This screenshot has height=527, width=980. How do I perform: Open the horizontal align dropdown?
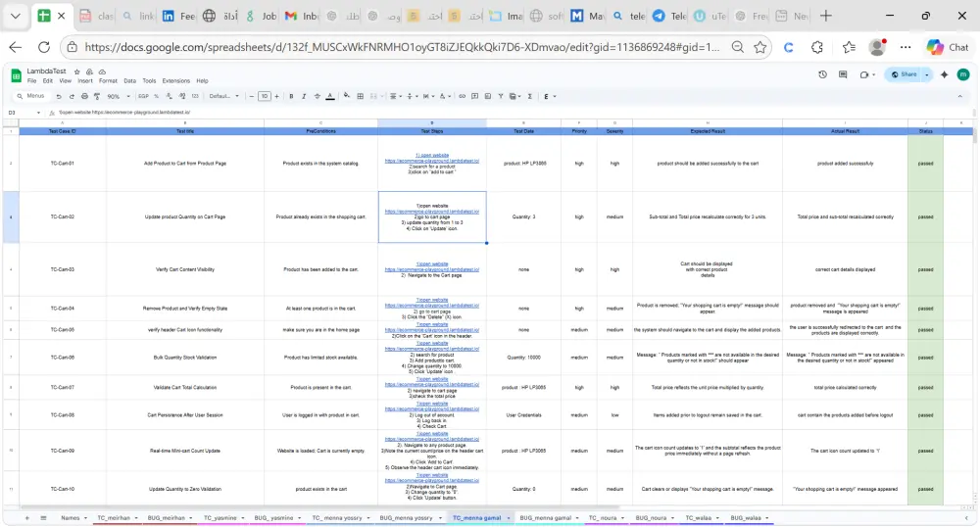tap(395, 96)
